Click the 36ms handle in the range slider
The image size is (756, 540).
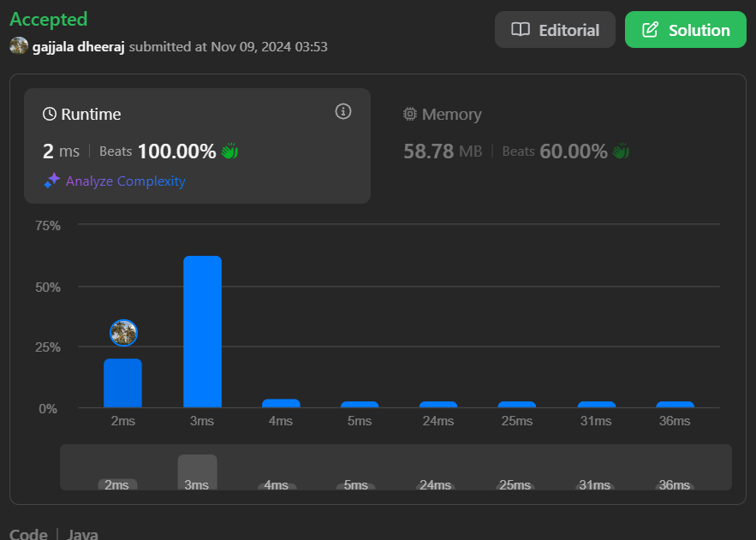pyautogui.click(x=674, y=485)
